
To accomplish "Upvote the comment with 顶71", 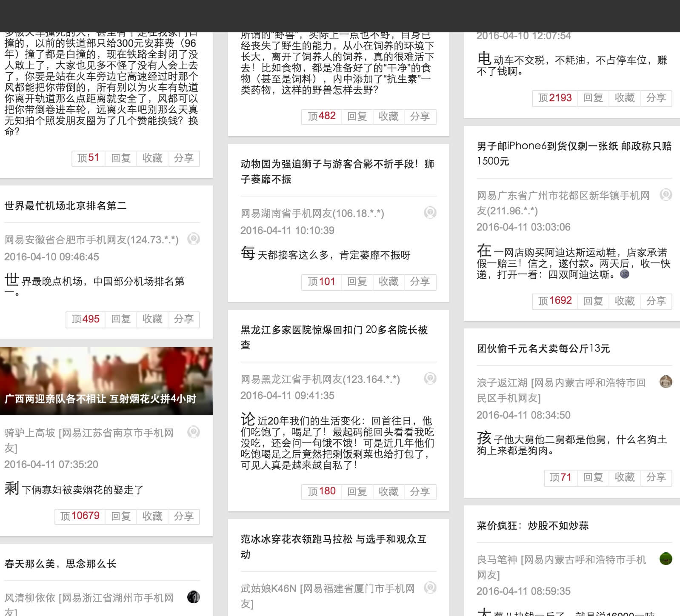I will (560, 477).
